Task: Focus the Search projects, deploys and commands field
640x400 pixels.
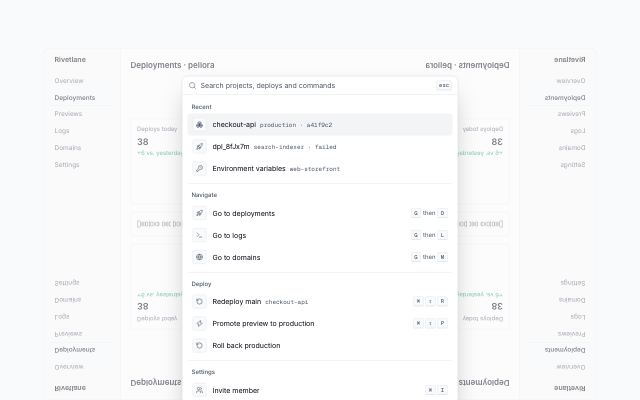Action: 316,86
